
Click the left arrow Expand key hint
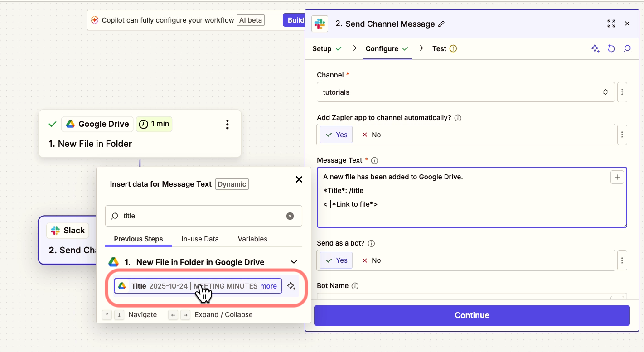pos(173,315)
